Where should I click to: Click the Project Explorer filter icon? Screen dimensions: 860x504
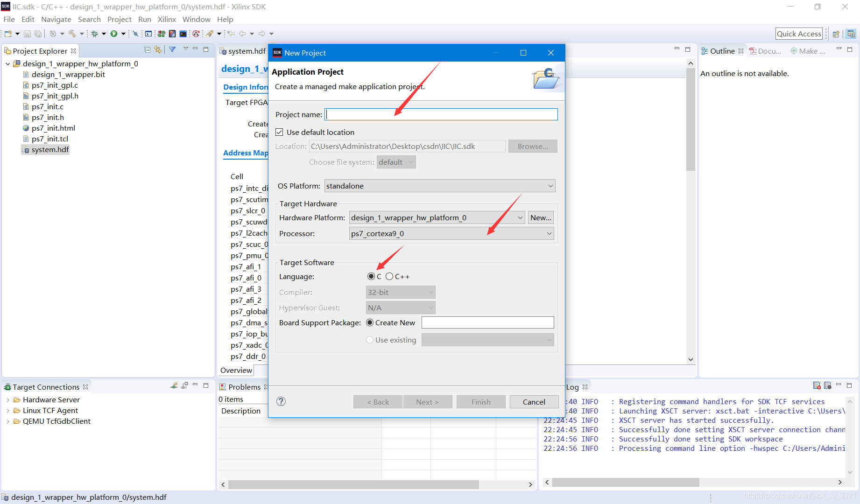(172, 49)
